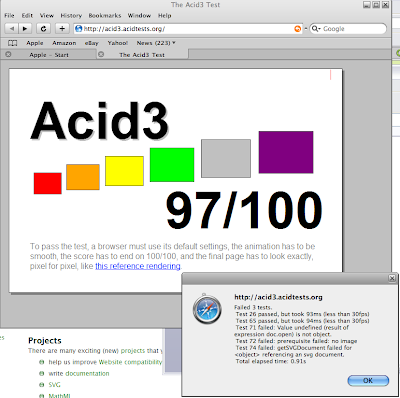Maximize the browser window

coord(376,5)
